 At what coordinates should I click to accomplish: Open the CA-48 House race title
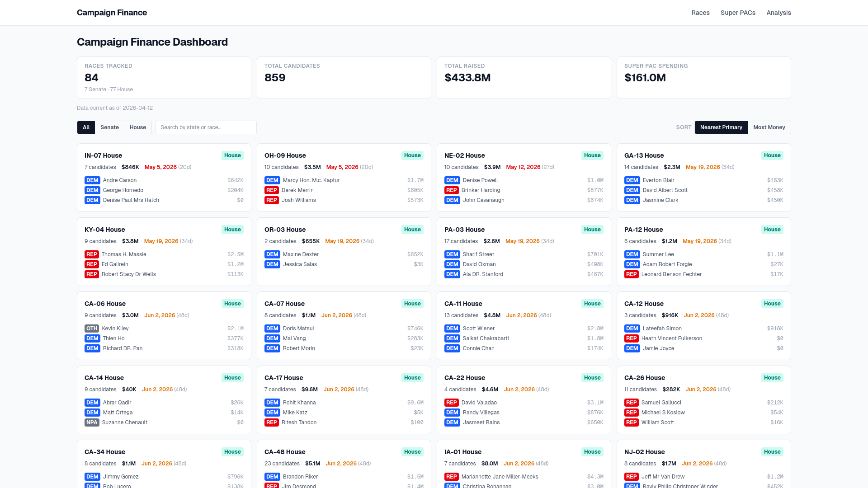(285, 452)
